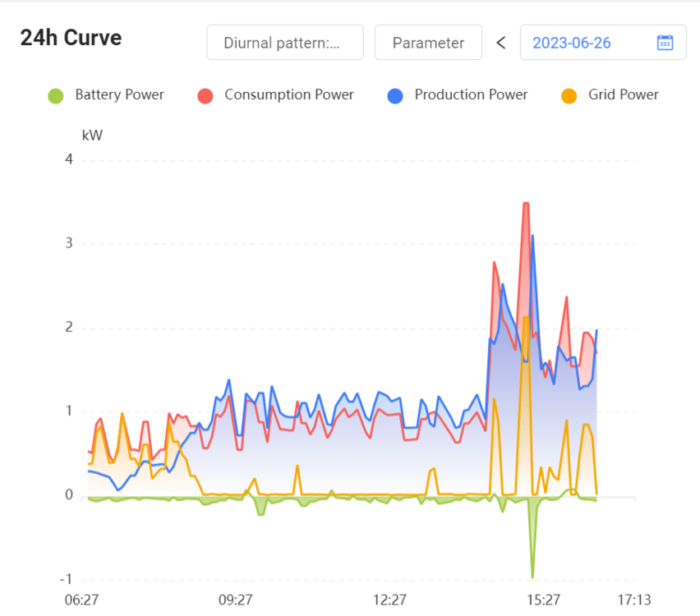Toggle Battery Power series via its label
This screenshot has width=700, height=616.
coord(119,95)
